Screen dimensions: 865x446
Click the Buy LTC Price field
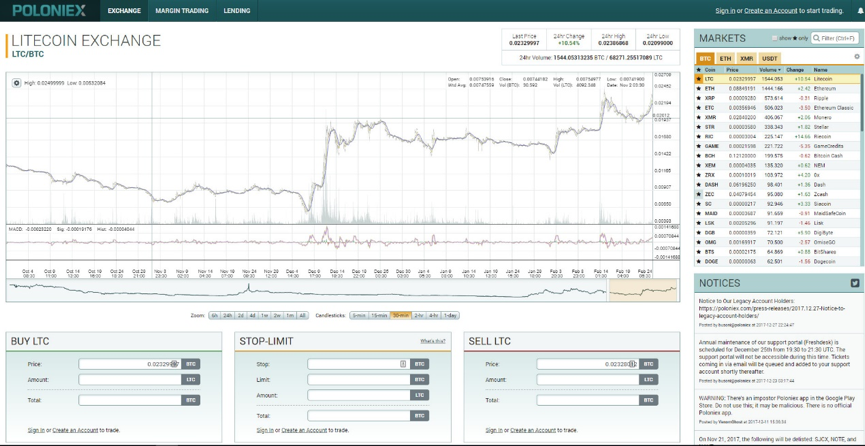click(x=130, y=364)
